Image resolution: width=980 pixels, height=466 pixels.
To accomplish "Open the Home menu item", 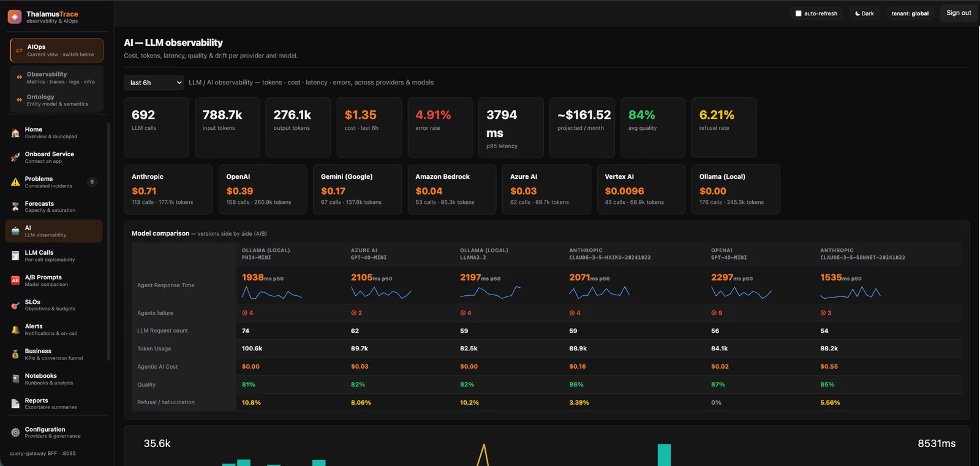I will [54, 133].
